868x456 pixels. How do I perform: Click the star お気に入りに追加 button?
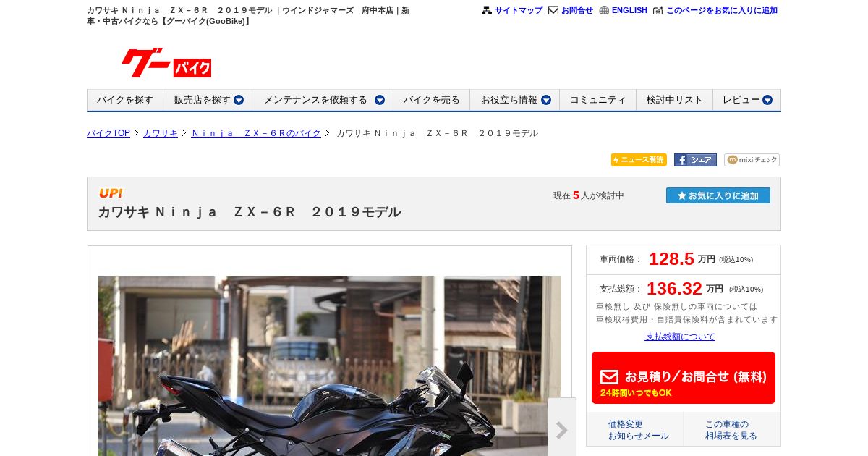[x=718, y=195]
